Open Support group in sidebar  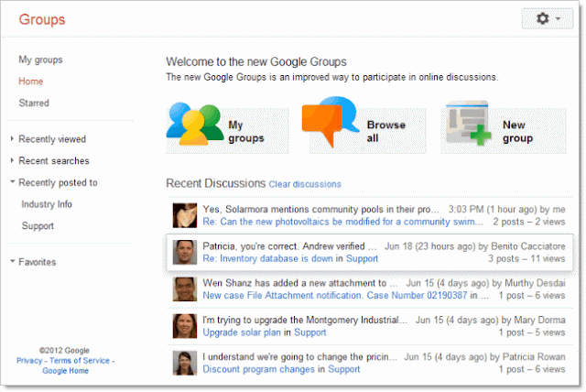pyautogui.click(x=38, y=225)
